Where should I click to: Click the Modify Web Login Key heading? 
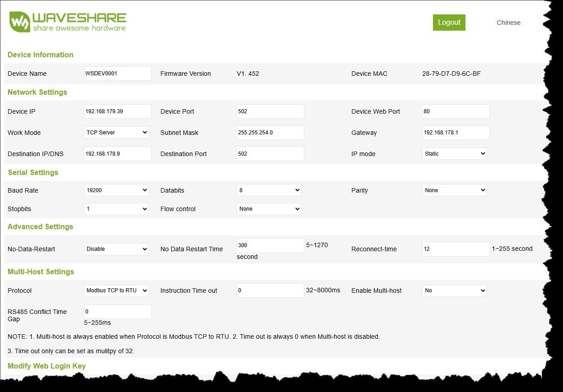coord(47,366)
